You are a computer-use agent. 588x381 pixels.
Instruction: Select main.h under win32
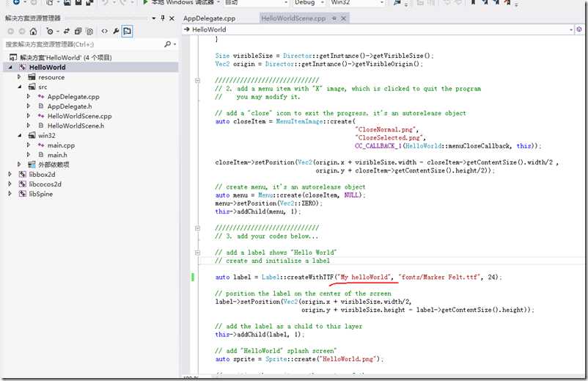(57, 155)
